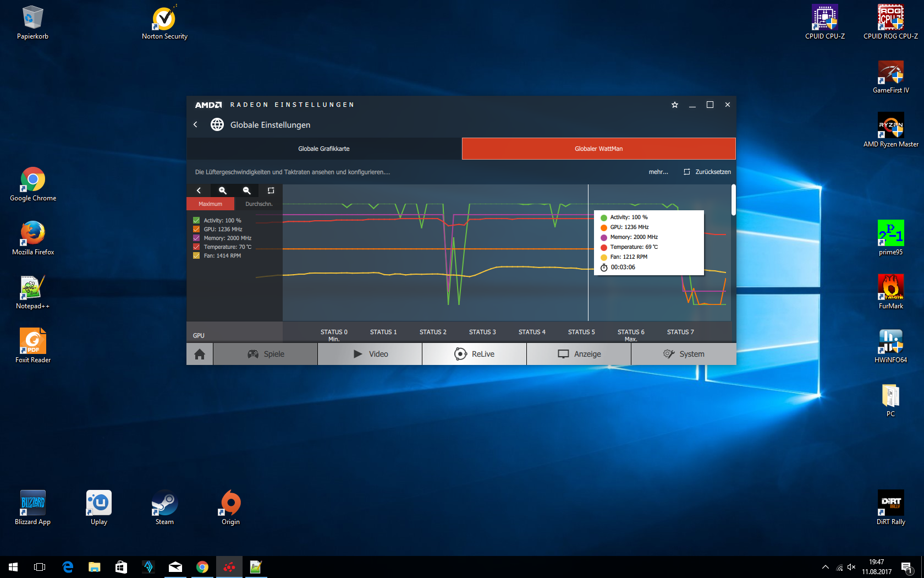Toggle the Temperature graph checkbox
The image size is (924, 578).
tap(196, 247)
